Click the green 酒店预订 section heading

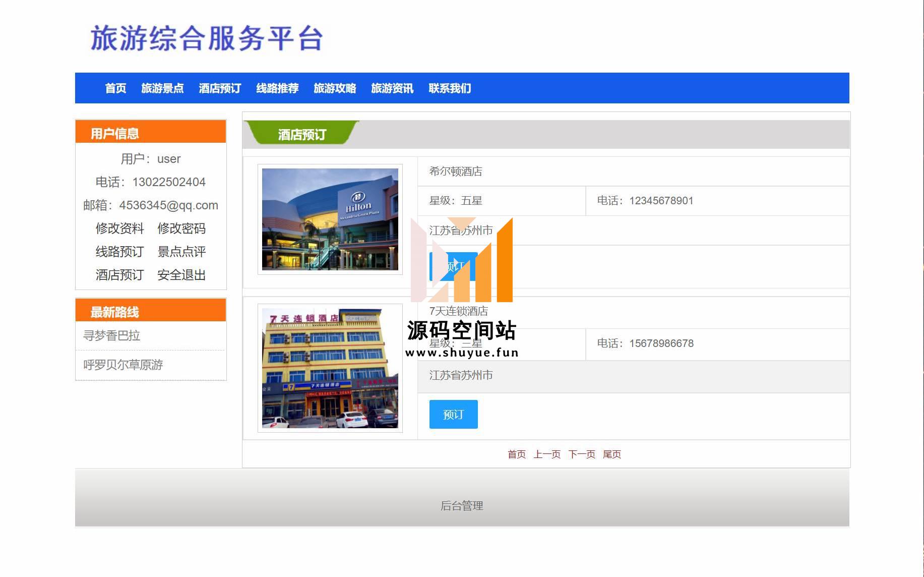point(301,134)
